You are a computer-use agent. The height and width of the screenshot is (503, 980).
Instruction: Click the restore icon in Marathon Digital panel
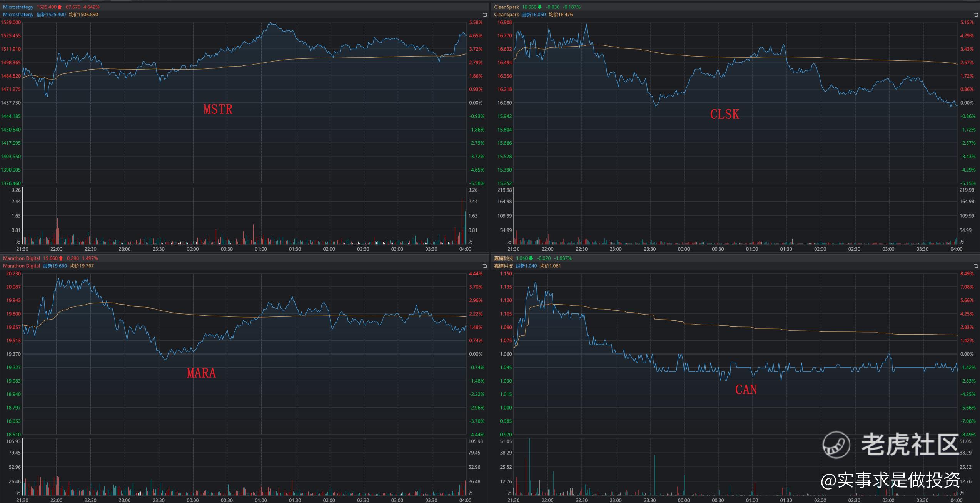click(485, 266)
